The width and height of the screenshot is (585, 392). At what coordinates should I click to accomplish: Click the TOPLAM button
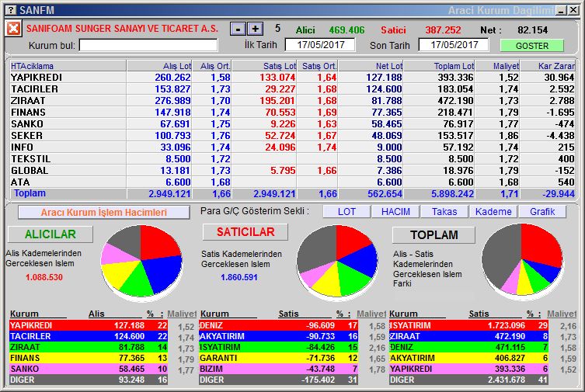(434, 235)
